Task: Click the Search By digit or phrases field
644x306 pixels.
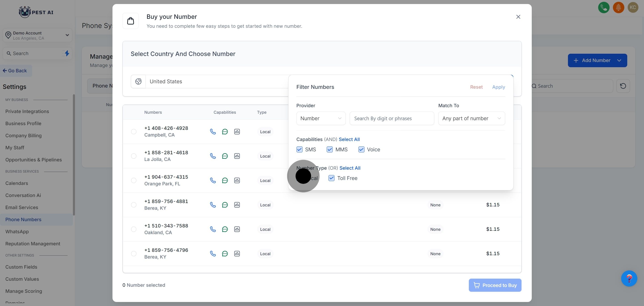Action: (x=392, y=118)
